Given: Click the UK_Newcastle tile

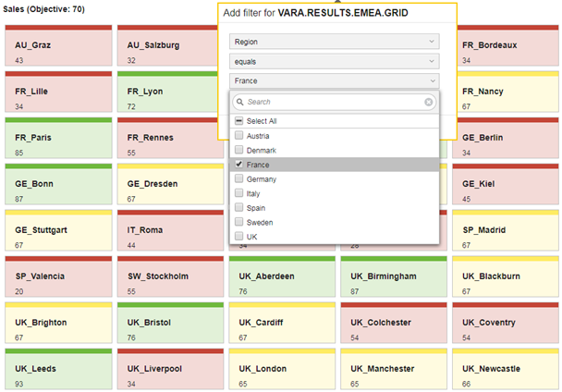Looking at the screenshot, I should pos(506,369).
